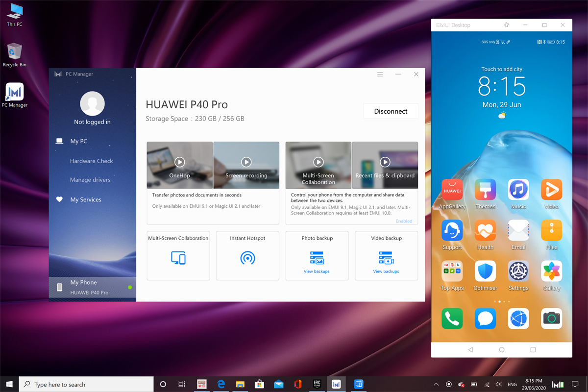The width and height of the screenshot is (588, 392).
Task: Click the taskbar search box
Action: [x=86, y=384]
